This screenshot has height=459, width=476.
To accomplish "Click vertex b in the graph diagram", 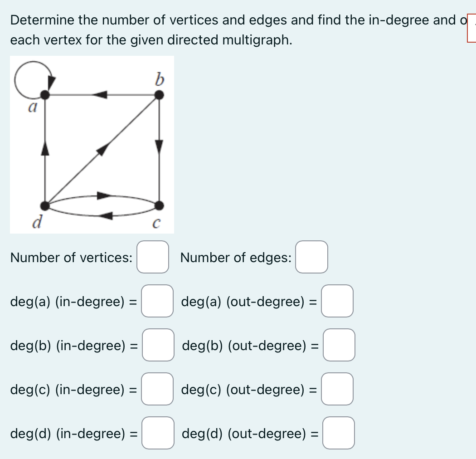I will [x=160, y=94].
